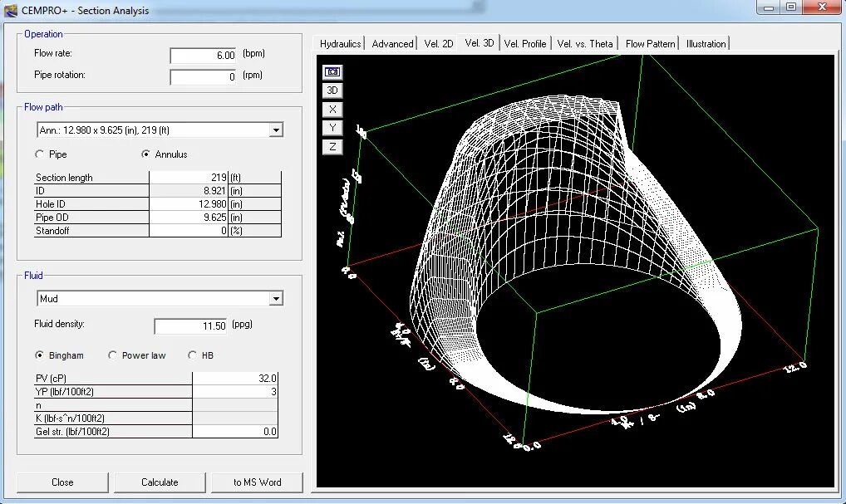Maximize the Section Analysis window
846x504 pixels.
[x=791, y=7]
